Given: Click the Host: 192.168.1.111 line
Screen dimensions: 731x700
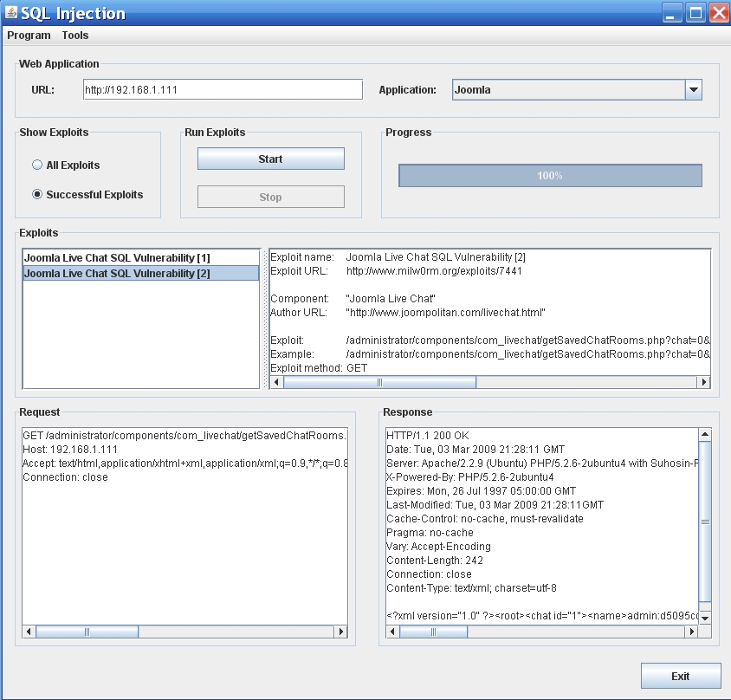Looking at the screenshot, I should (x=70, y=450).
